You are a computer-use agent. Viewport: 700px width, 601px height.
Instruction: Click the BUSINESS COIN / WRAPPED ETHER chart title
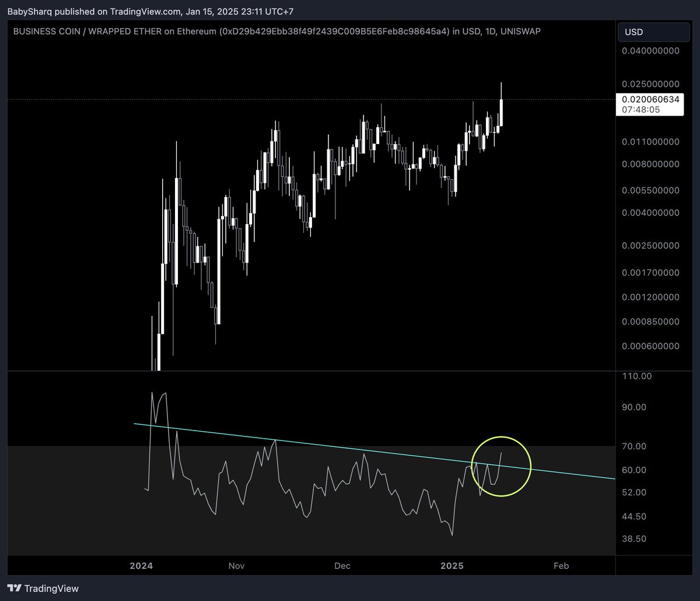(x=276, y=31)
